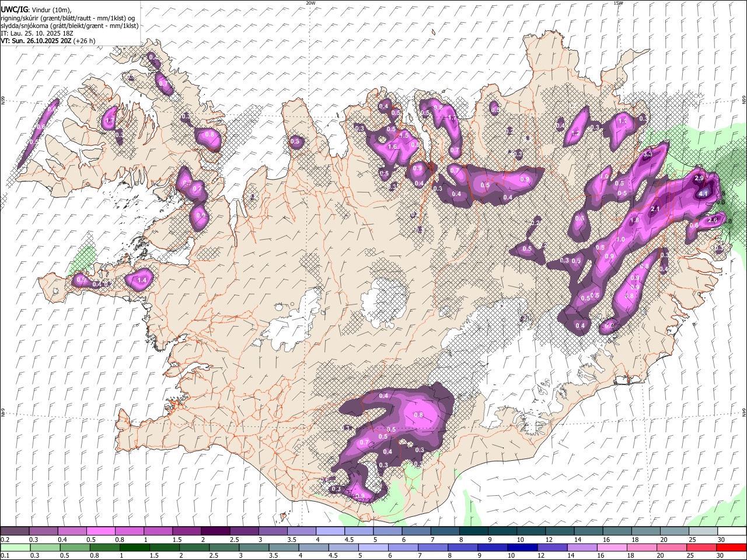Select the lavender upper swatch between 4 and 4.5

(330, 531)
